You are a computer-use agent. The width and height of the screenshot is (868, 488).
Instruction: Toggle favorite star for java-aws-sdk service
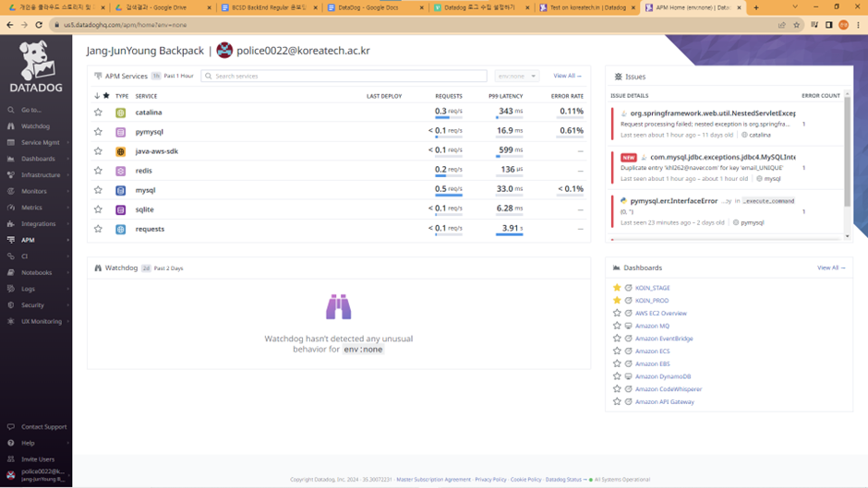click(x=98, y=151)
